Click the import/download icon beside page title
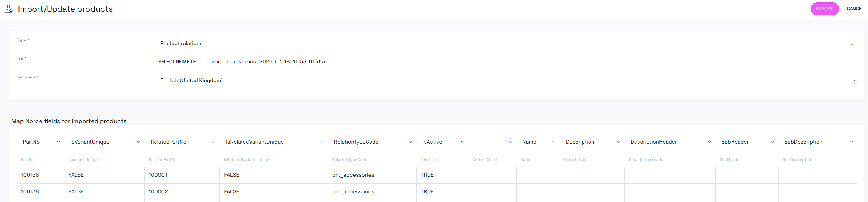 9,9
